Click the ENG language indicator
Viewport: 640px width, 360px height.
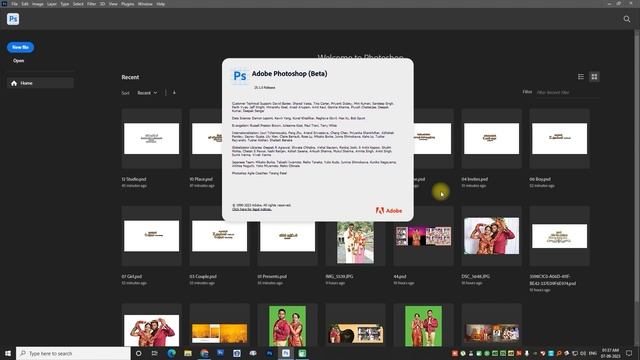(x=593, y=353)
